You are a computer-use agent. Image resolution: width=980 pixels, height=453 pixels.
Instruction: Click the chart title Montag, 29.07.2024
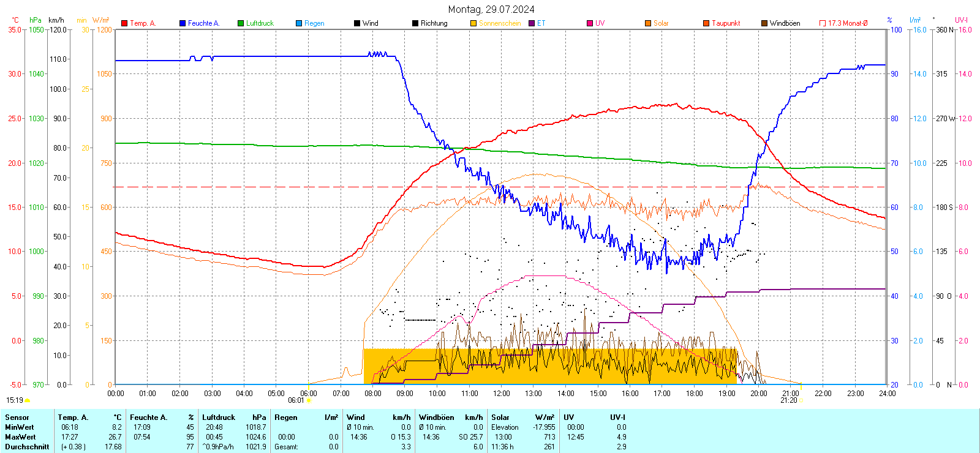[491, 9]
